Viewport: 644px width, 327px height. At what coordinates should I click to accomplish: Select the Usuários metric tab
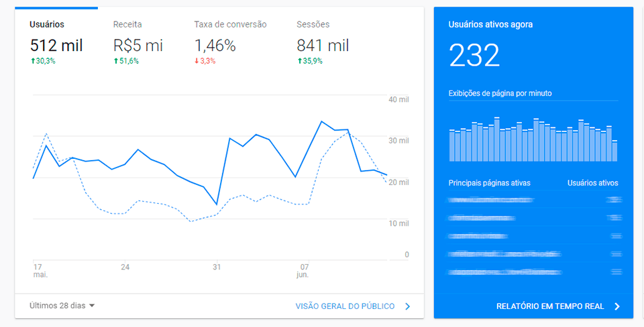click(x=47, y=25)
